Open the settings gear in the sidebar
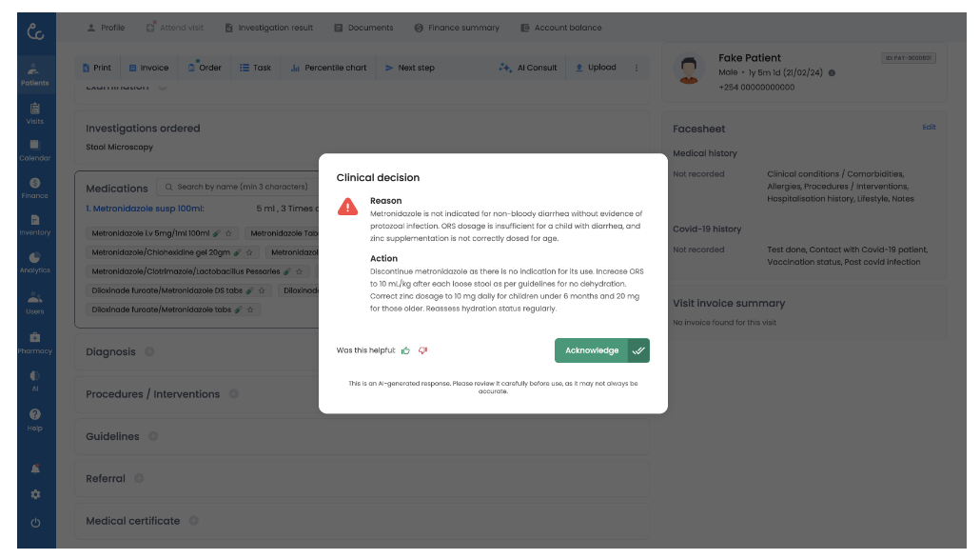Viewport: 980px width, 559px height. tap(35, 495)
